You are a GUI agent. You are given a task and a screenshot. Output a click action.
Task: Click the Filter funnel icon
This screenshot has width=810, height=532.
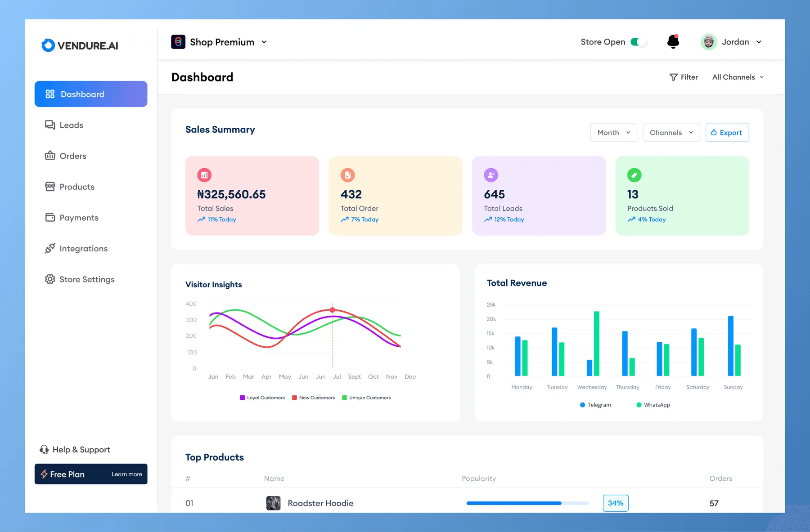(x=673, y=77)
